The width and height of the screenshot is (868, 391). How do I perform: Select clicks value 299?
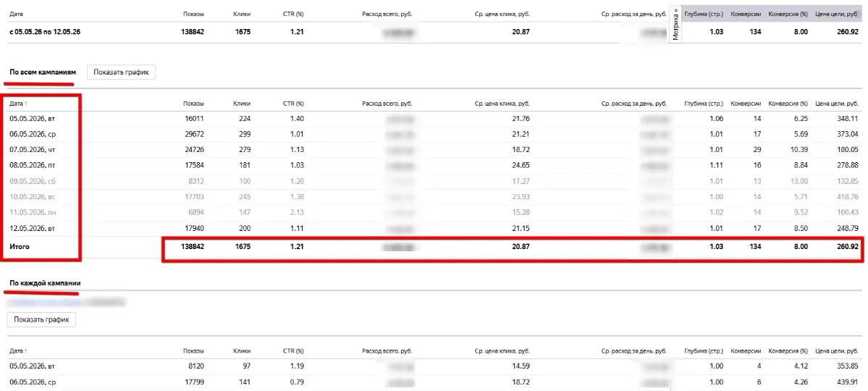[244, 134]
